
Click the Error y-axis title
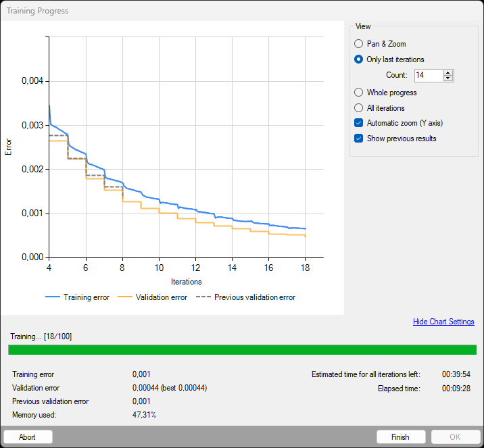pyautogui.click(x=9, y=147)
